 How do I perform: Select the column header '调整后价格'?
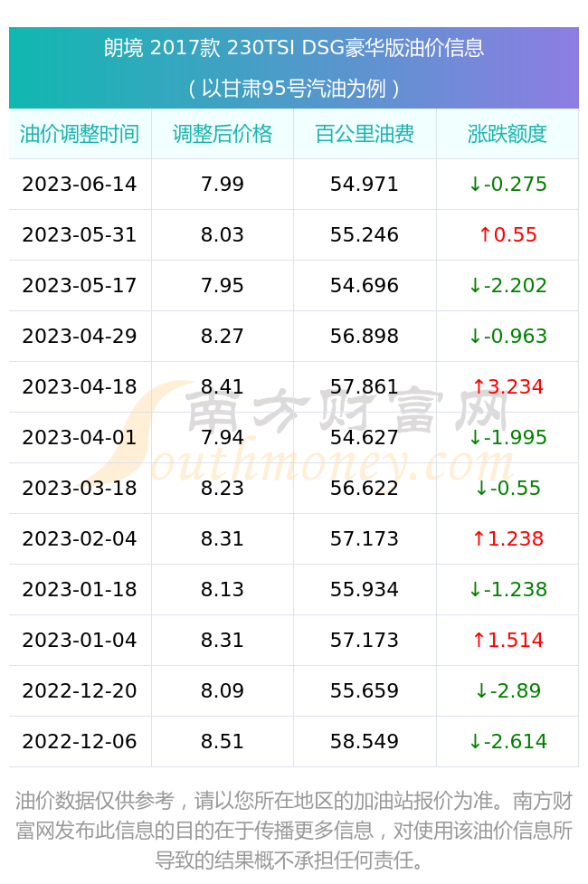click(223, 134)
